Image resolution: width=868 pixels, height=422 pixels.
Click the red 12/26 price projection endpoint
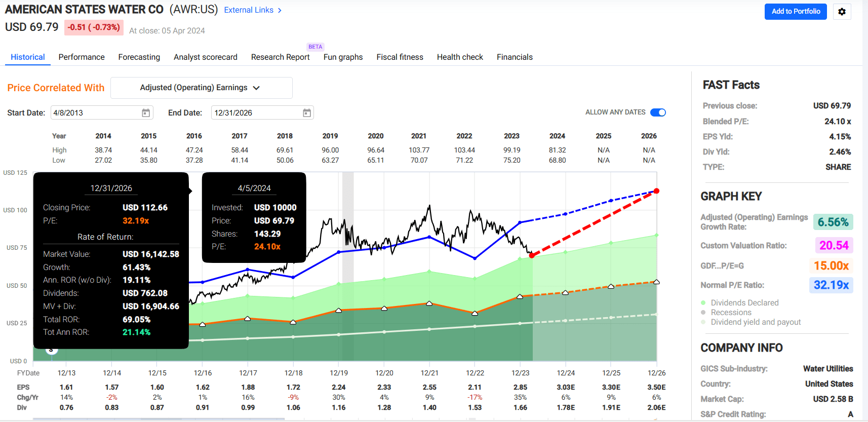(656, 191)
